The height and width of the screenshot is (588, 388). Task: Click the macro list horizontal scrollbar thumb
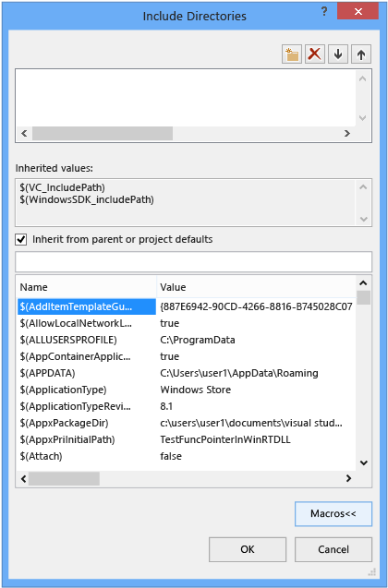(x=64, y=478)
